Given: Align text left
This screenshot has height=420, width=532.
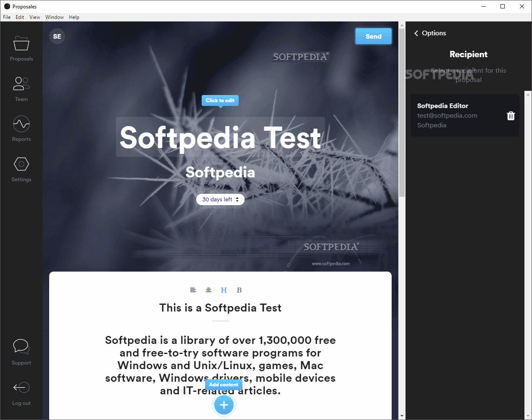Looking at the screenshot, I should coord(193,290).
